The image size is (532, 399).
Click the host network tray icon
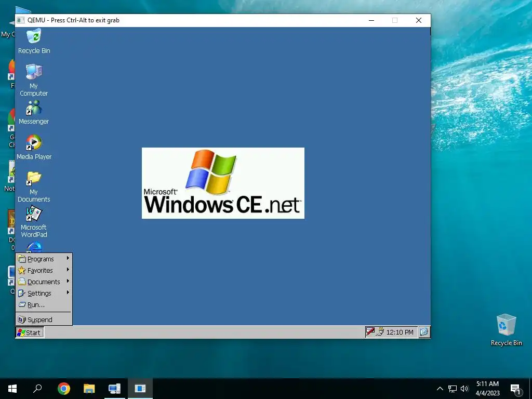453,389
